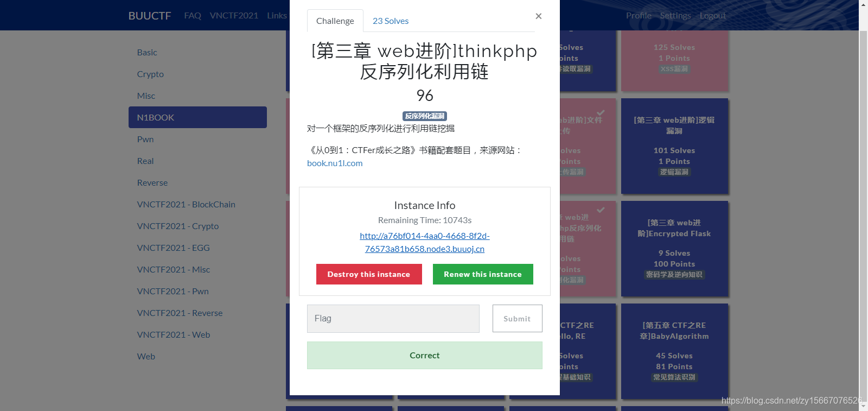Click Renew this instance button

pyautogui.click(x=483, y=274)
